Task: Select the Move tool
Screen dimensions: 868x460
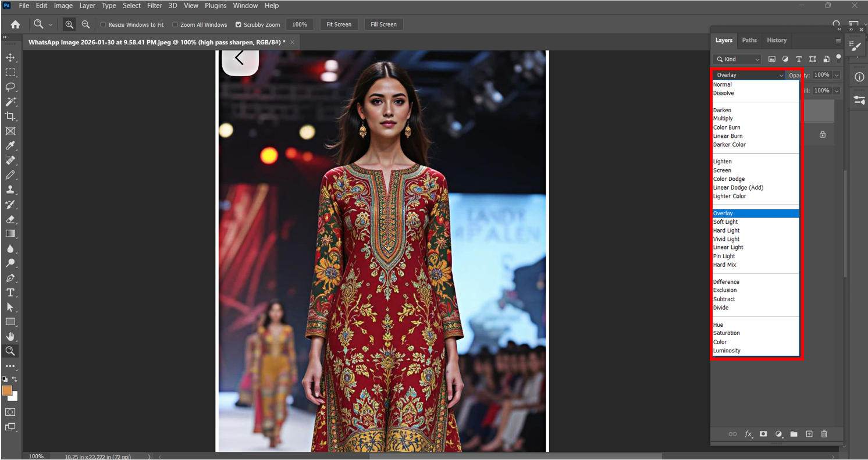Action: [10, 58]
